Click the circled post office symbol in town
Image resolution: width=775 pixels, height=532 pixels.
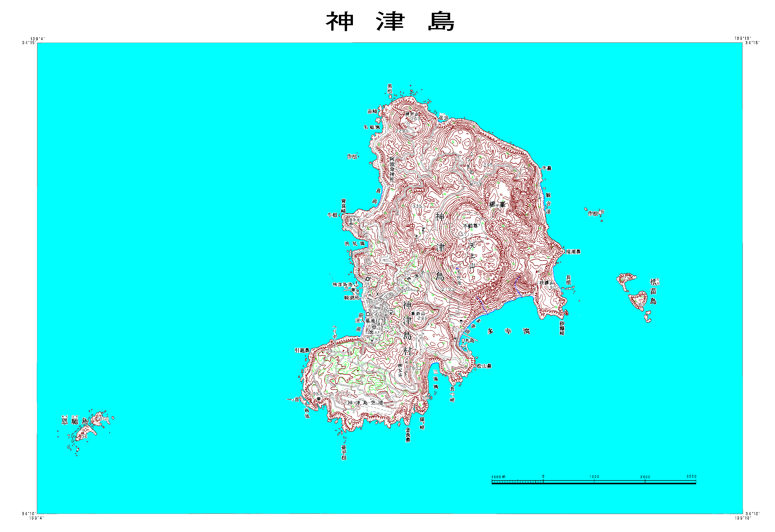[374, 327]
